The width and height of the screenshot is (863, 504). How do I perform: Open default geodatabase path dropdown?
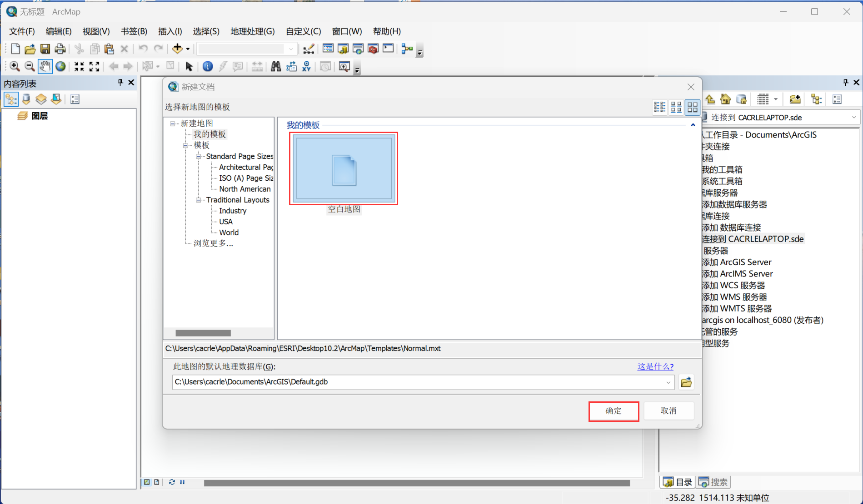pyautogui.click(x=668, y=382)
